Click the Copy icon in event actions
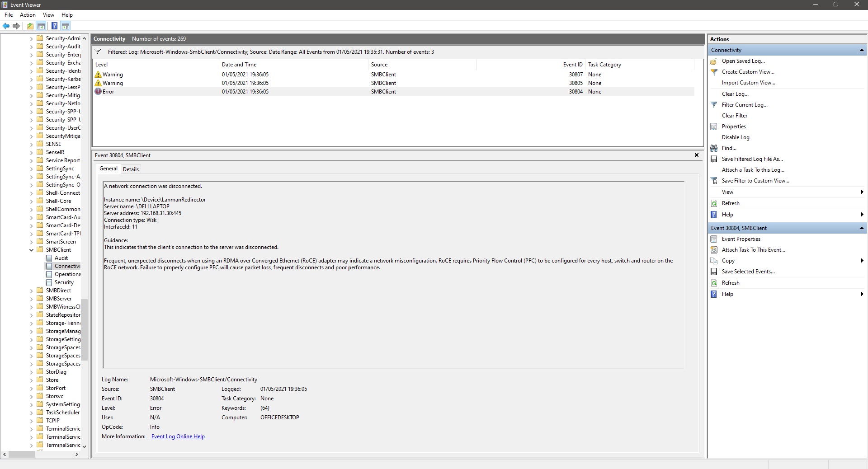This screenshot has height=469, width=868. point(714,261)
